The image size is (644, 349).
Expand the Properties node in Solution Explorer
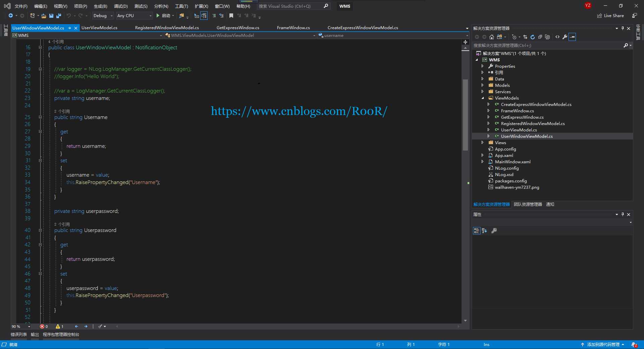(x=482, y=66)
